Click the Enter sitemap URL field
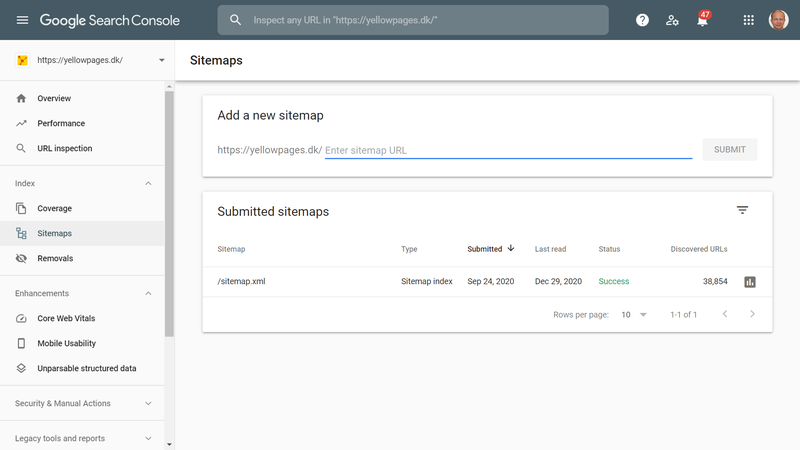Image resolution: width=800 pixels, height=450 pixels. (x=509, y=150)
